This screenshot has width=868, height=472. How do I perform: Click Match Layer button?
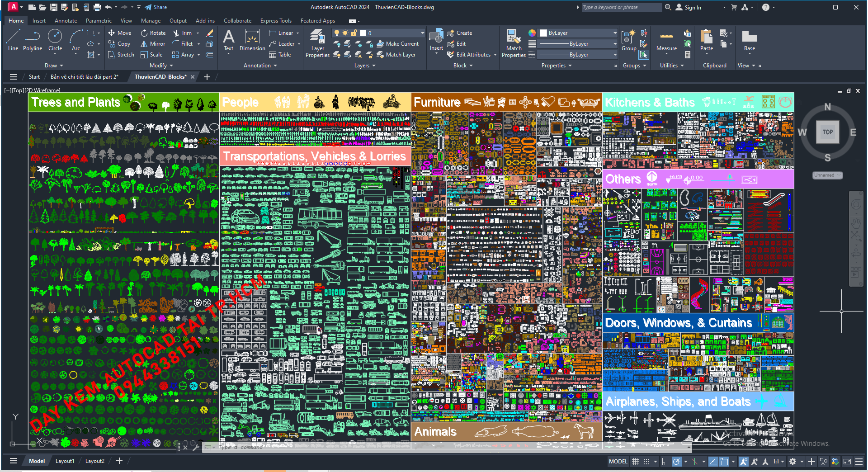point(396,55)
